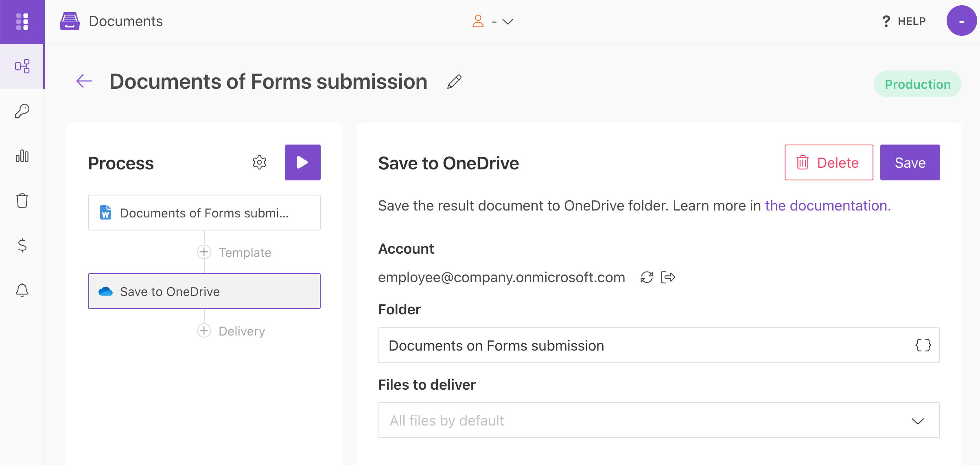Click the OneDrive cloud icon on the step
The image size is (980, 465).
105,292
